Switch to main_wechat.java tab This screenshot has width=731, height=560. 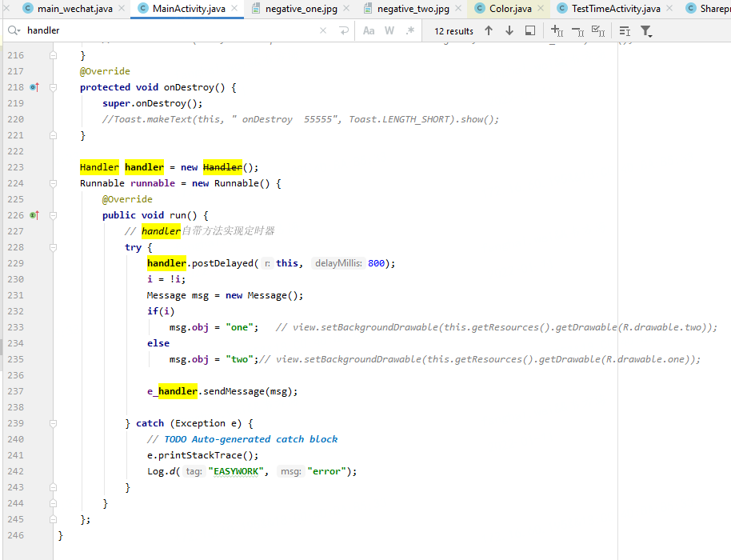click(74, 8)
